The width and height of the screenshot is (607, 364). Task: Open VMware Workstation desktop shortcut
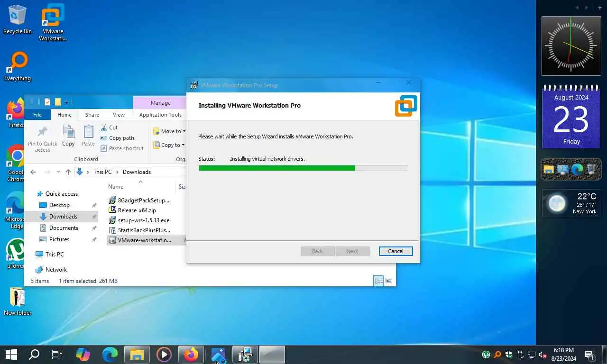click(x=53, y=22)
